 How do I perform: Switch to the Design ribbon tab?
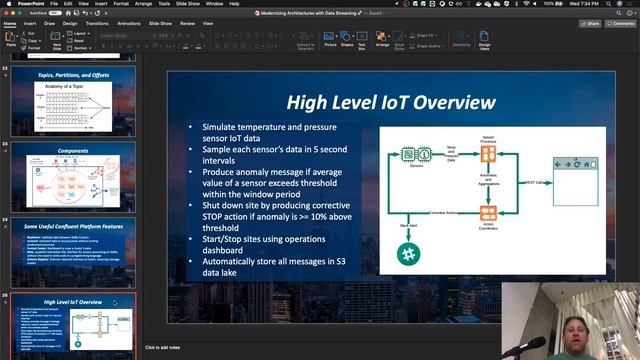[x=70, y=24]
